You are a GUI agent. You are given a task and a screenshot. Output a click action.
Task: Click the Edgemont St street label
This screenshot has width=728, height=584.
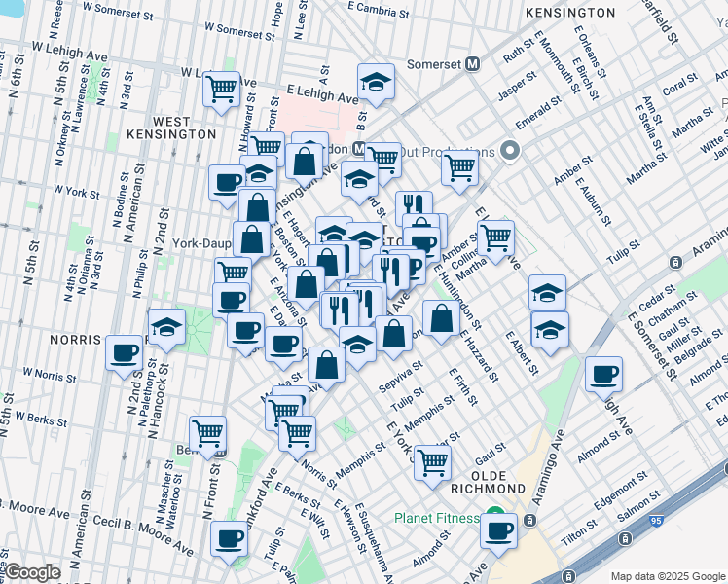[620, 491]
